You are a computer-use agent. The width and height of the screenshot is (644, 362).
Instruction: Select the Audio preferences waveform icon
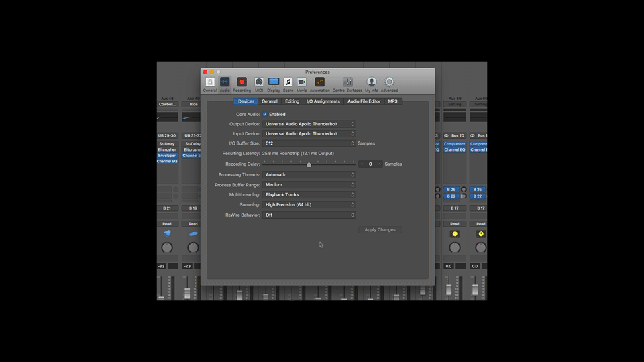click(x=225, y=82)
